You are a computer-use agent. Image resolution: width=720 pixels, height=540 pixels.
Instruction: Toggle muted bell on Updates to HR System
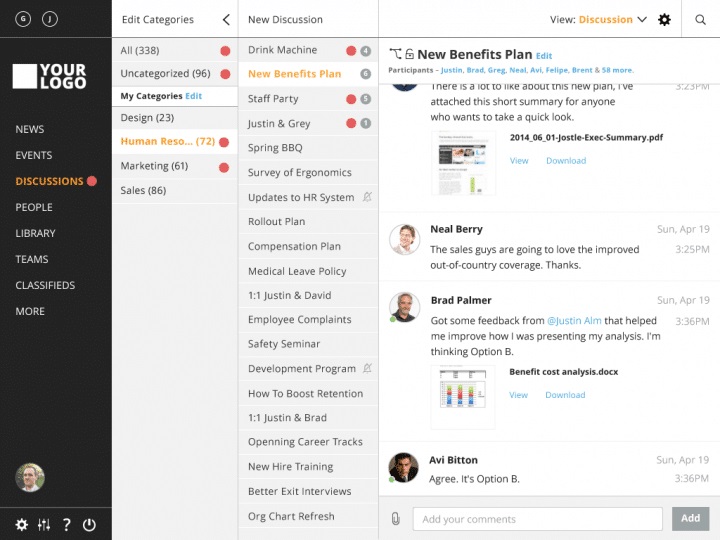pyautogui.click(x=367, y=197)
